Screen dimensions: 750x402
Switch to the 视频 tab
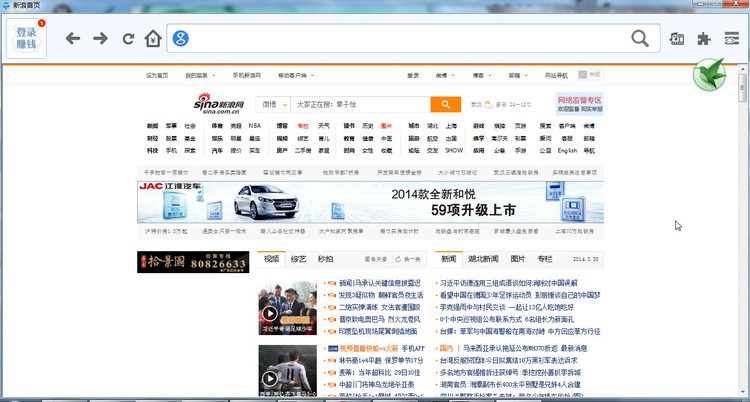click(272, 259)
